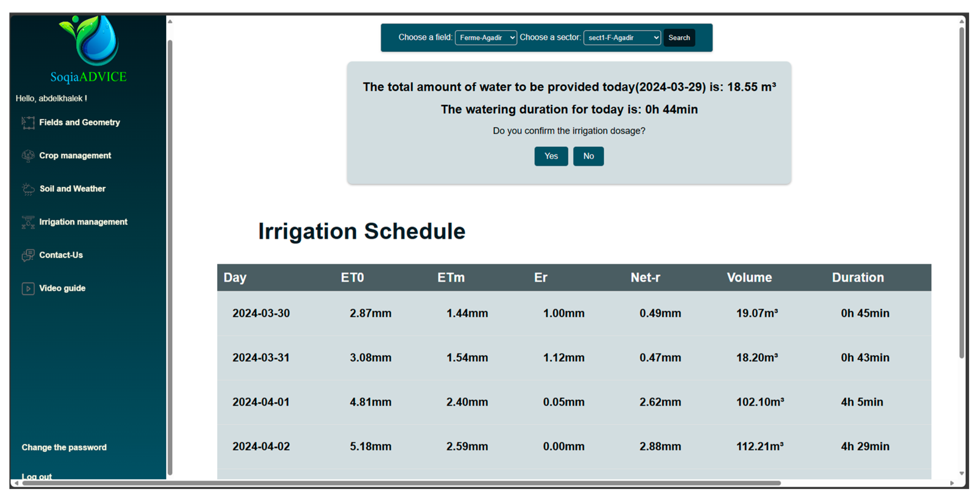Click the Soil and Weather cloud icon

[28, 189]
